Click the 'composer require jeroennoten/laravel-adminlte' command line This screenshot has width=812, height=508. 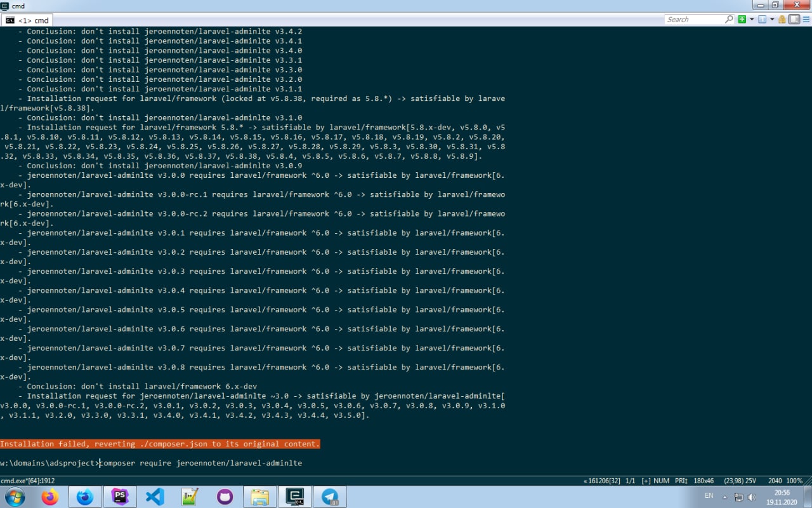click(202, 463)
